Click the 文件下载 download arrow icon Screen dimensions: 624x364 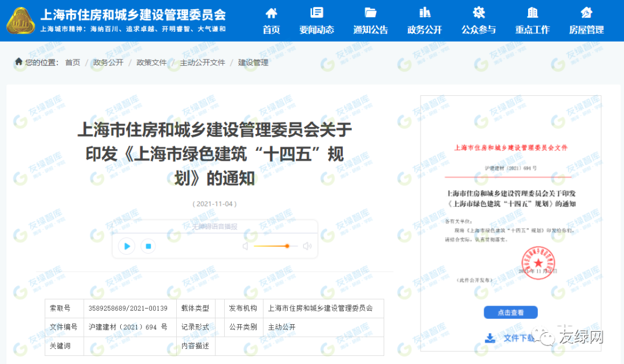tap(490, 338)
